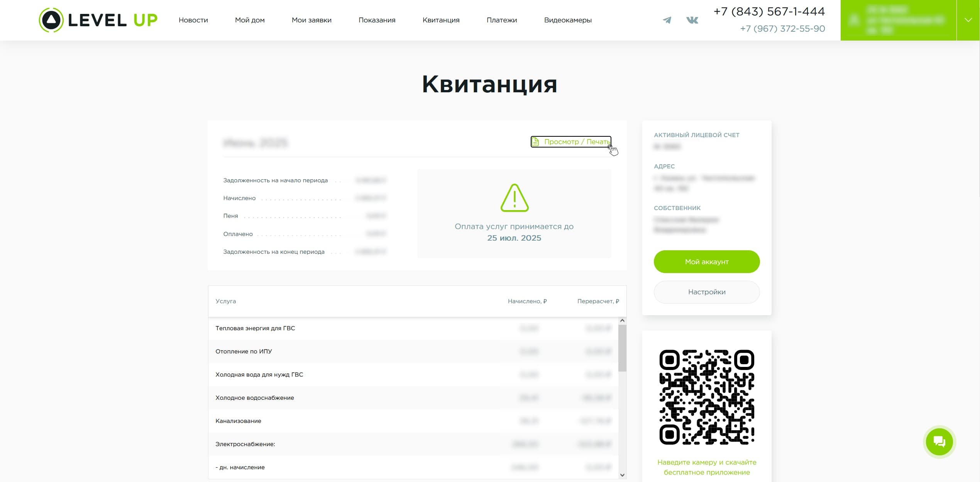The image size is (980, 482).
Task: Open the chat support bubble
Action: 939,441
